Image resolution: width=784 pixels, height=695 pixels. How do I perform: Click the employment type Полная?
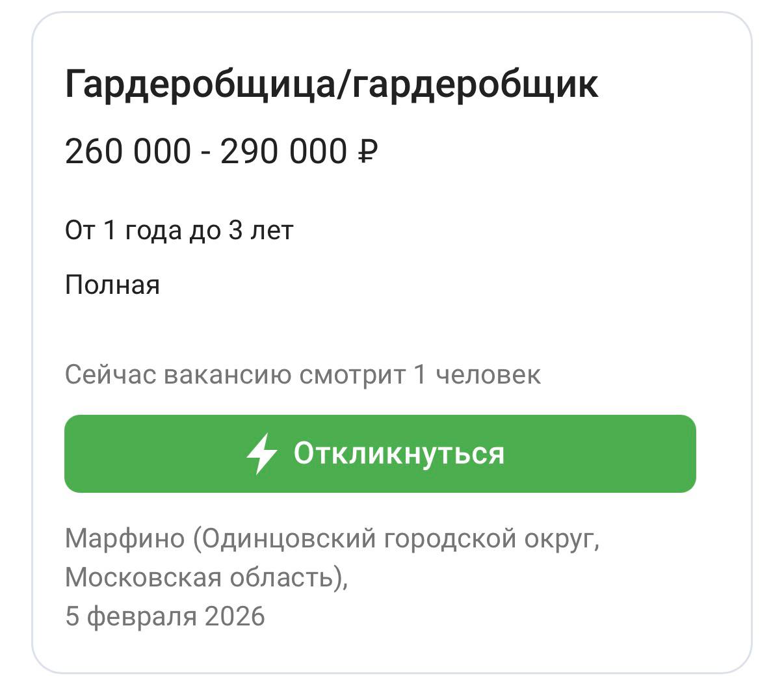(112, 283)
